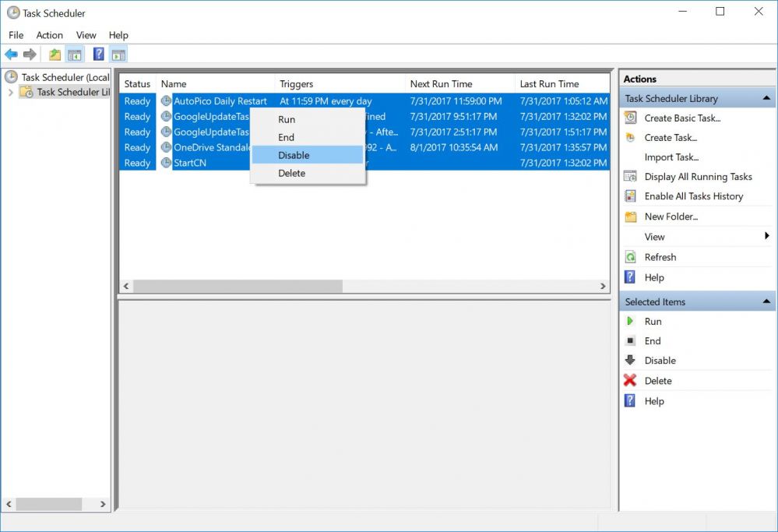Click the Refresh icon in Actions pane
The image size is (778, 532).
629,256
